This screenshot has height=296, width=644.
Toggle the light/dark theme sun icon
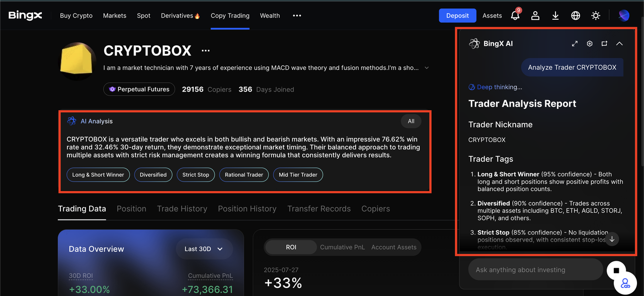point(596,16)
